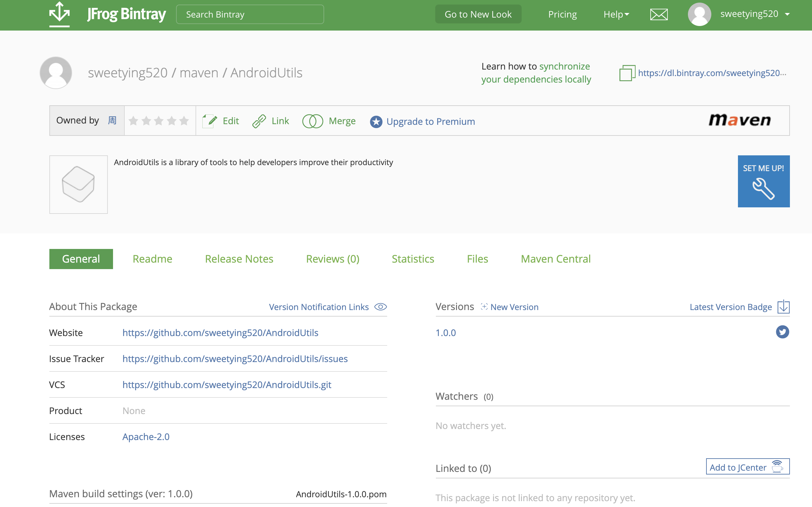Viewport: 812px width, 507px height.
Task: Click the large profile avatar beside the package path
Action: (56, 73)
